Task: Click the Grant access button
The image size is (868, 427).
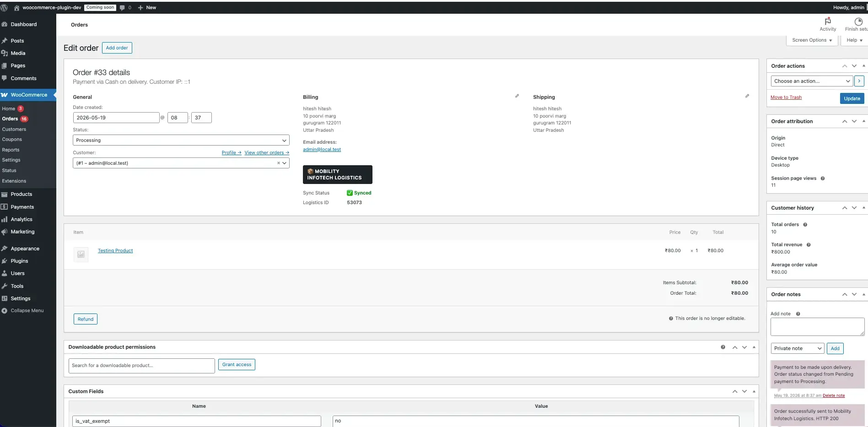Action: [x=237, y=365]
